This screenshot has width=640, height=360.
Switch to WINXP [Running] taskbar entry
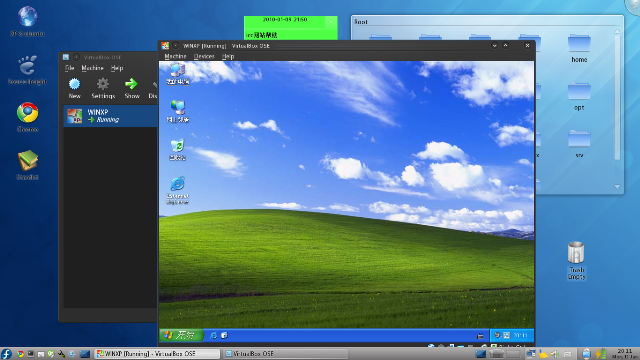pos(157,354)
